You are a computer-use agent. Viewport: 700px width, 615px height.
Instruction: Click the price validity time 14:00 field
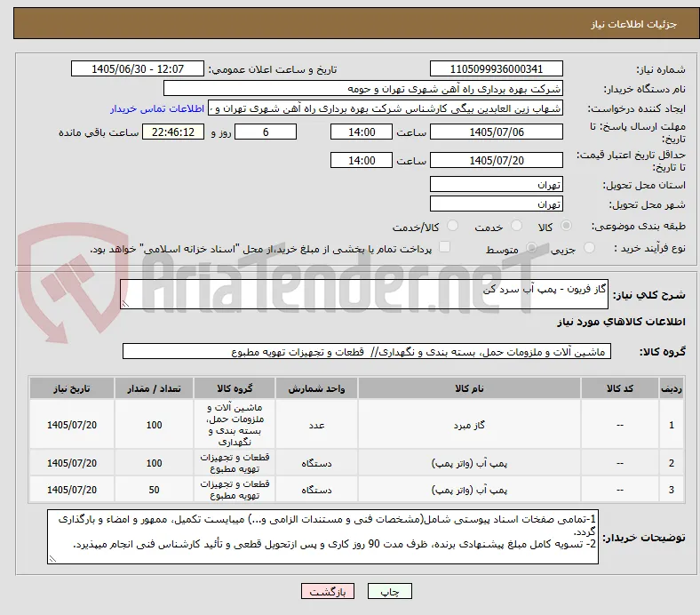click(x=362, y=160)
